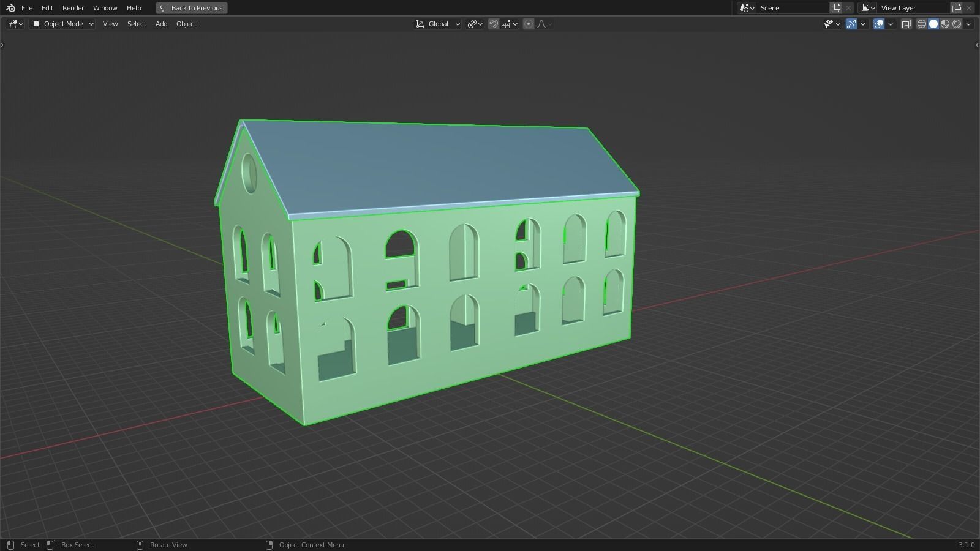980x551 pixels.
Task: Expand the overlays options arrow
Action: coord(891,24)
